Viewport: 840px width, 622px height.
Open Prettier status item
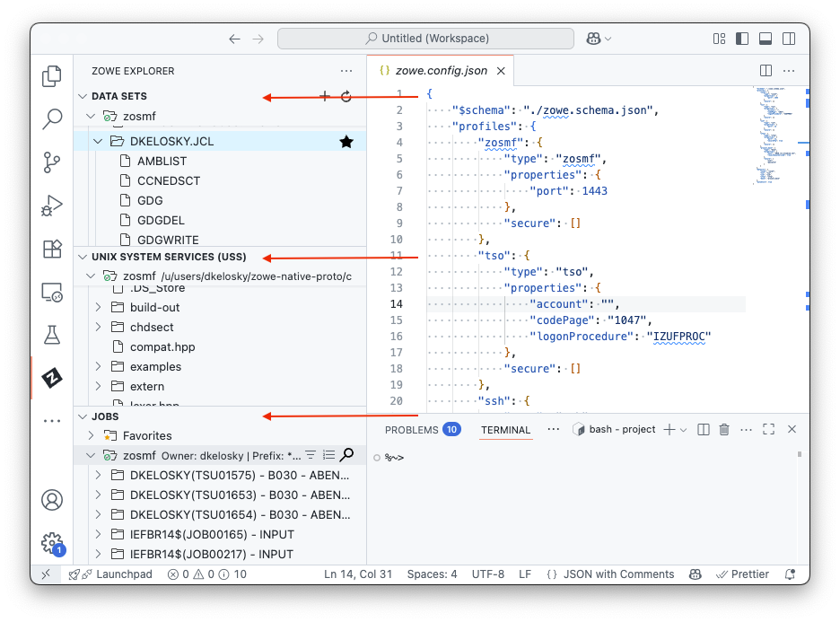(742, 574)
